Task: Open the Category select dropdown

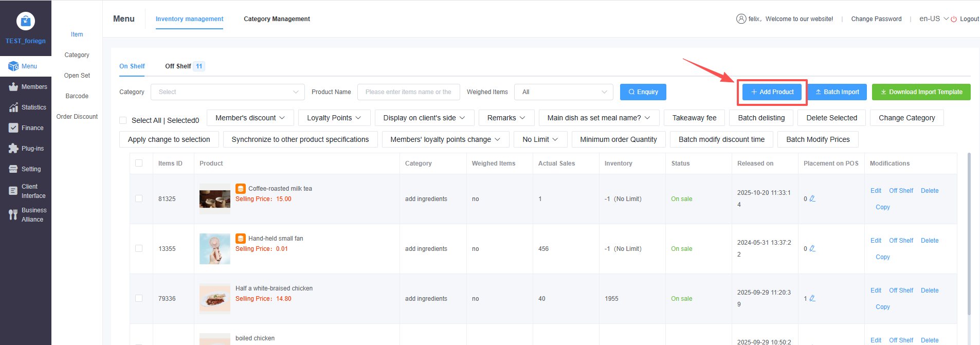Action: coord(227,92)
